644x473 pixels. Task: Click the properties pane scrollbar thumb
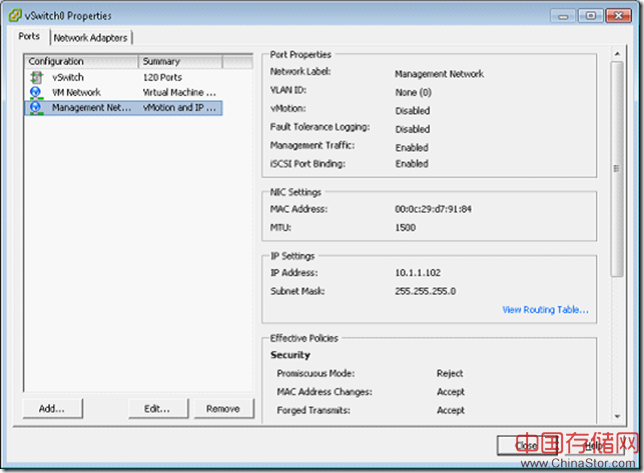(617, 169)
